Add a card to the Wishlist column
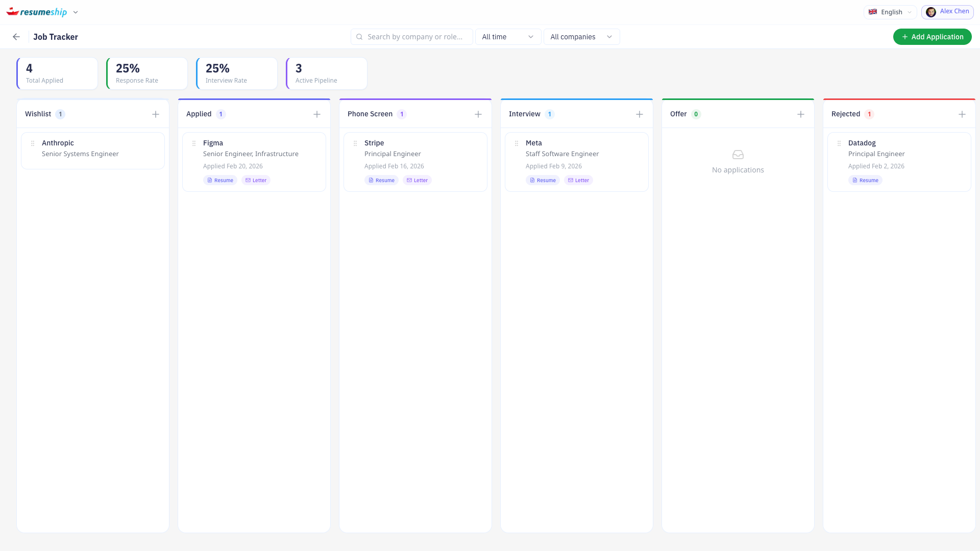 click(156, 114)
